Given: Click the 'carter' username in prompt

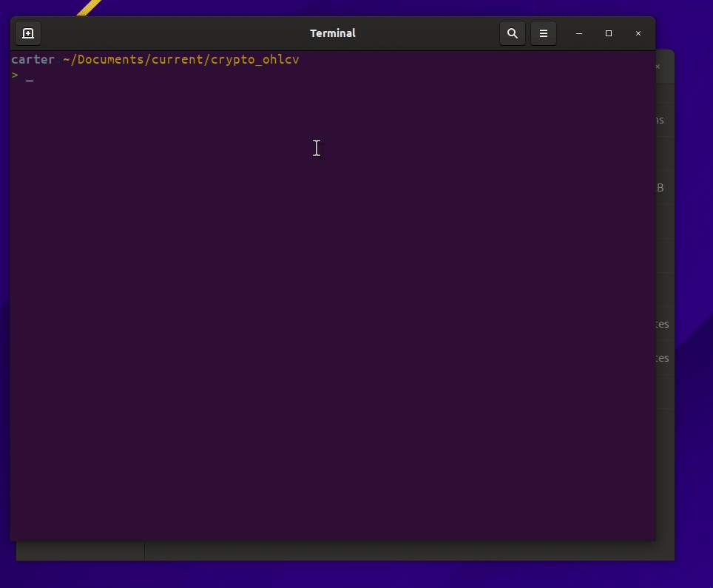Looking at the screenshot, I should pos(33,60).
